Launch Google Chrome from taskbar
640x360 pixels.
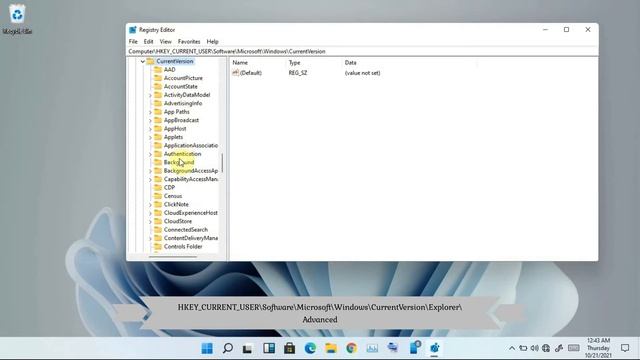pyautogui.click(x=351, y=348)
